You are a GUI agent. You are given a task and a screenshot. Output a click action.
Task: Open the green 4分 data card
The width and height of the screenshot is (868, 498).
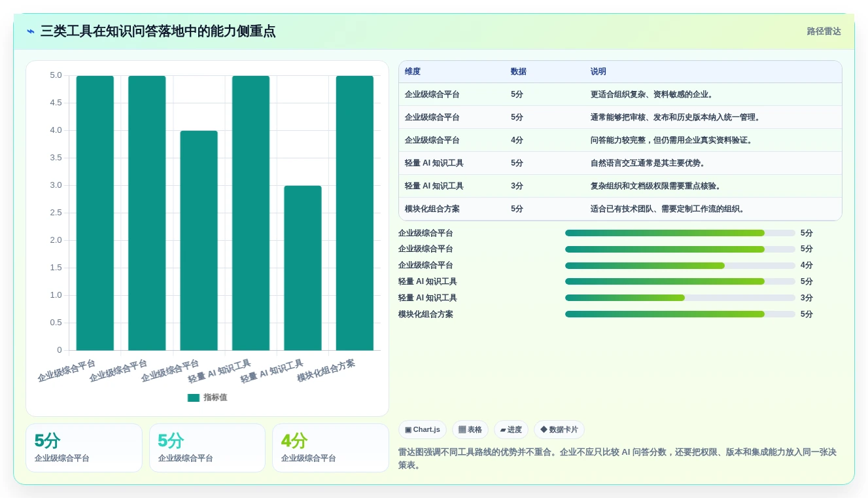[330, 448]
